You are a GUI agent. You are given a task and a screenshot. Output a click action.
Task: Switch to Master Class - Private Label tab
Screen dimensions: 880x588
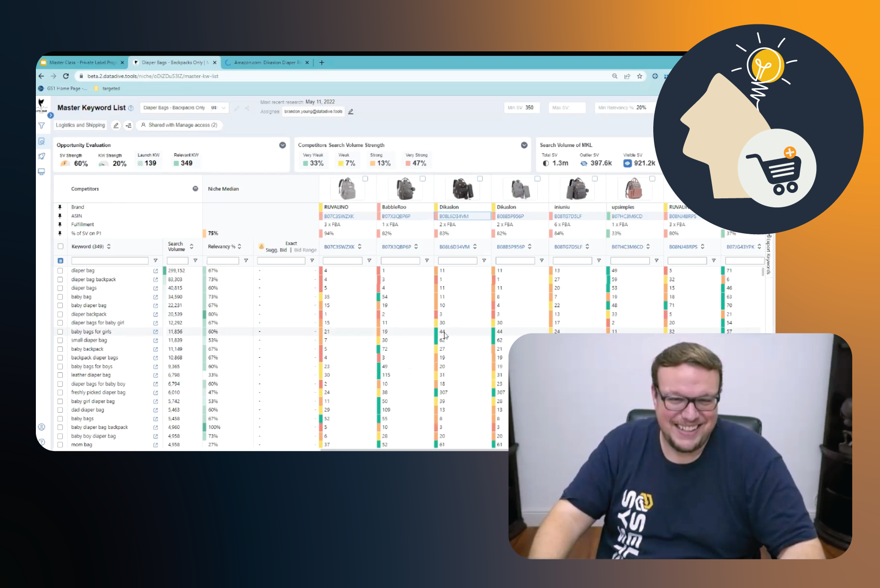83,63
